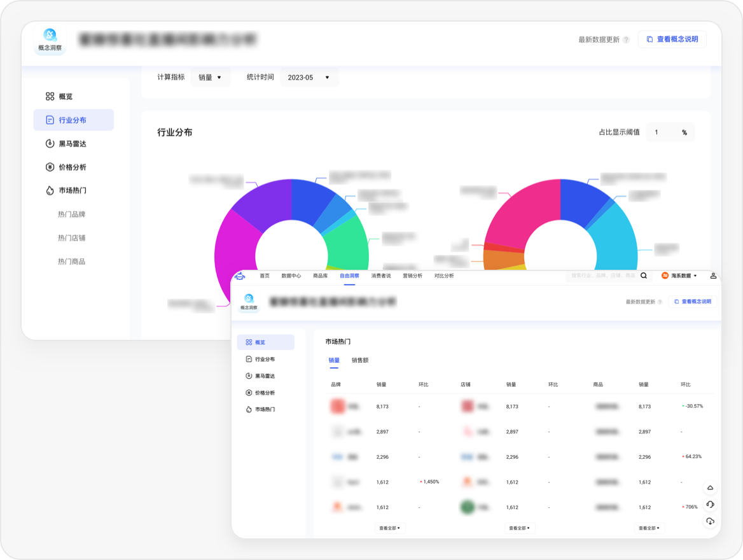Expand the 淘系数据 data source dropdown
The image size is (743, 560).
(x=679, y=276)
